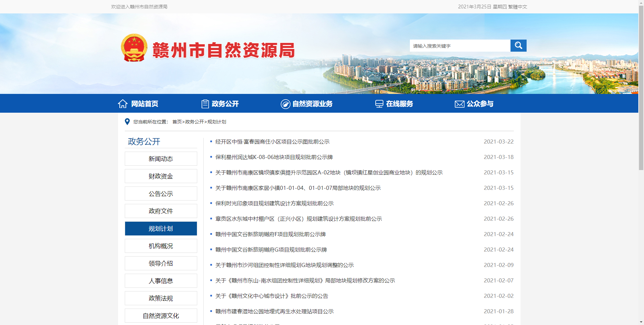Open the envelope icon beside 公众参与
Image resolution: width=644 pixels, height=325 pixels.
(x=459, y=104)
